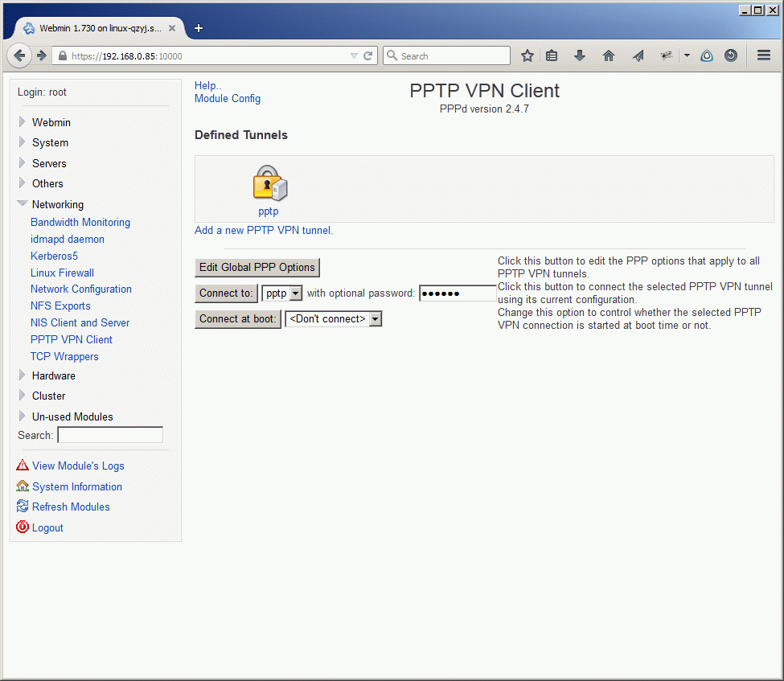The height and width of the screenshot is (681, 784).
Task: Open NIS Client and Server module
Action: (80, 323)
